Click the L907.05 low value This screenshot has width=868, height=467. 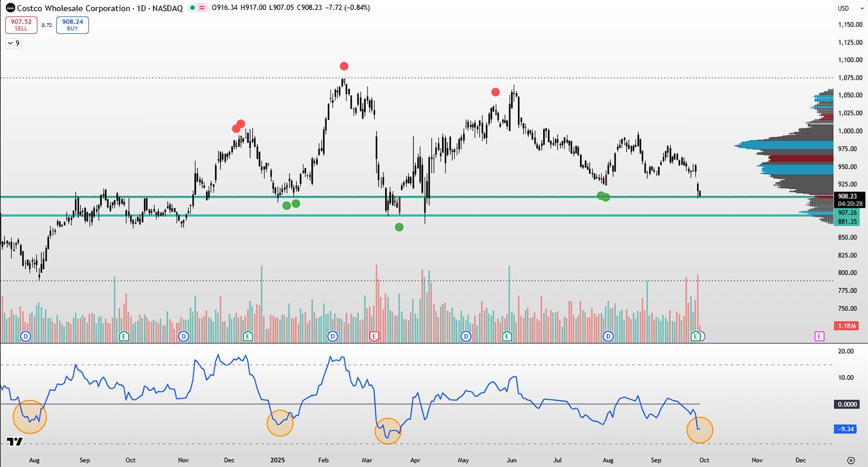(x=282, y=8)
